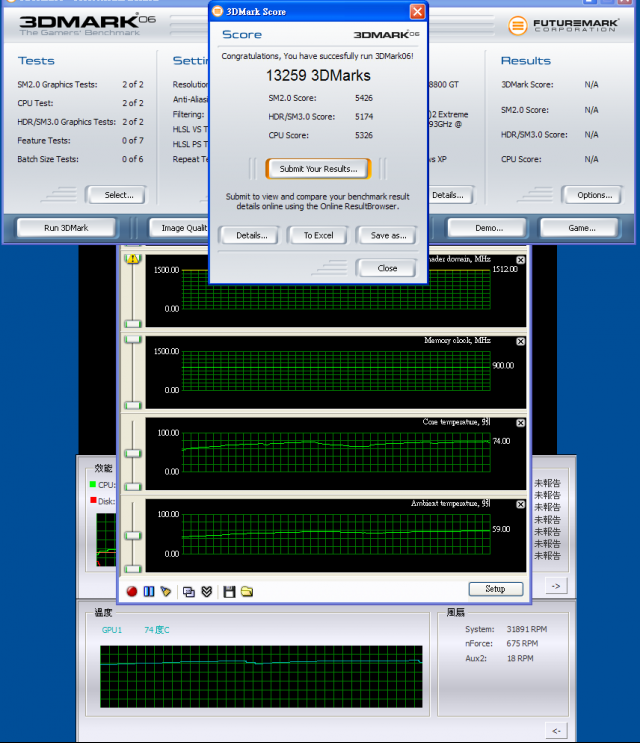Click the GPU temperature graph in bottom panel

click(x=261, y=677)
